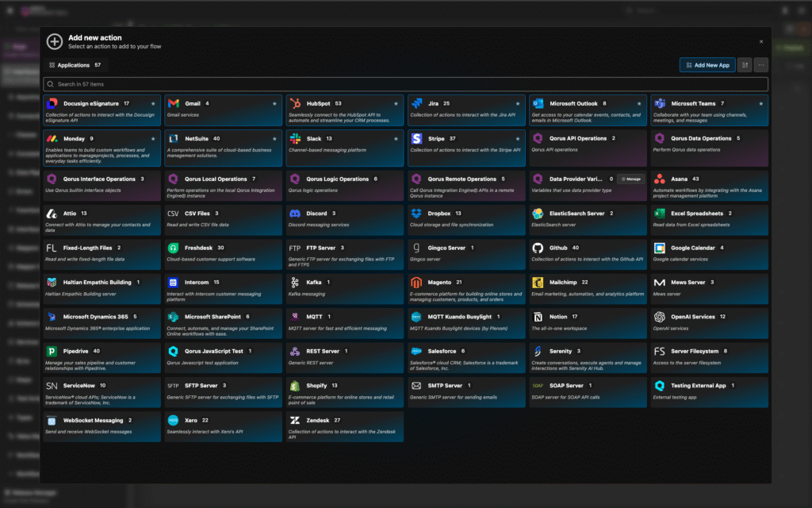Select Microsoft Dynamics 365 title
Screen dimensions: 812x508
[96, 317]
